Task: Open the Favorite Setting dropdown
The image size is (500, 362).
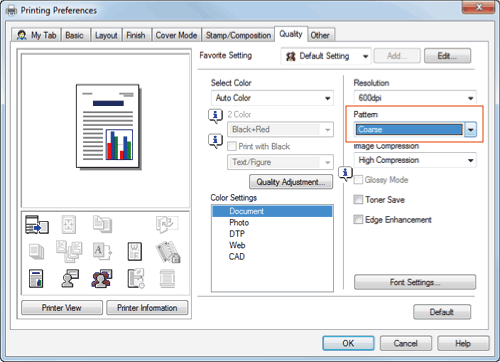Action: pyautogui.click(x=326, y=56)
